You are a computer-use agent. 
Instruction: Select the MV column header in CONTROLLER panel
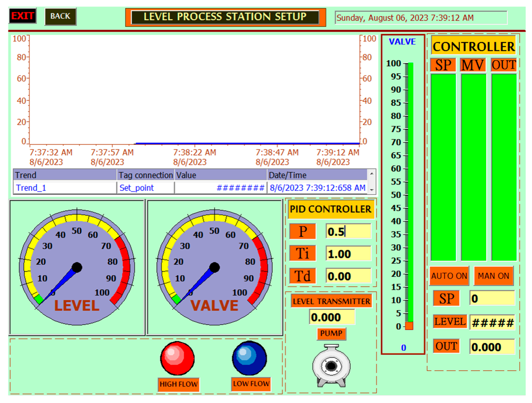pyautogui.click(x=472, y=64)
